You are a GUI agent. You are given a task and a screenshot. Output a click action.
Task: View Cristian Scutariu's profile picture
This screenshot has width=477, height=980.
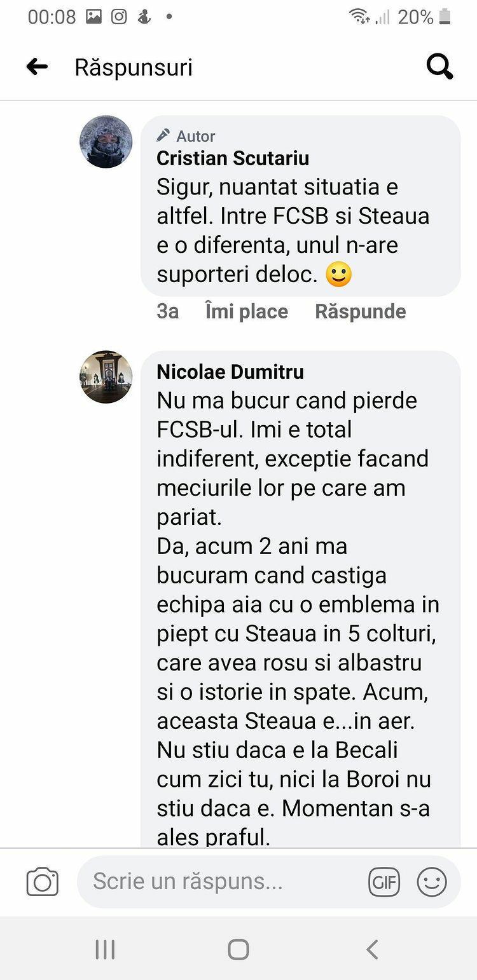(x=106, y=142)
